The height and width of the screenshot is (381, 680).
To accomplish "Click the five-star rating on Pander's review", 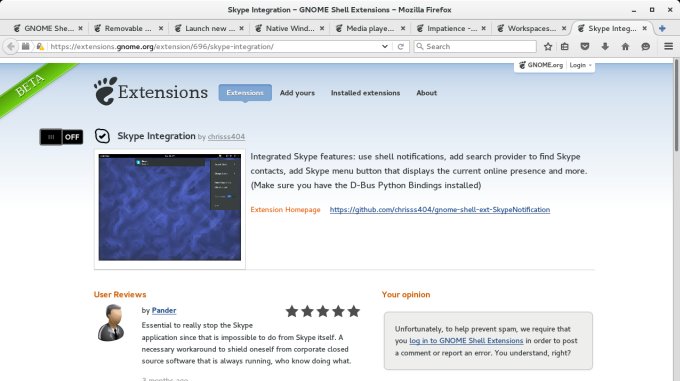I will click(323, 311).
